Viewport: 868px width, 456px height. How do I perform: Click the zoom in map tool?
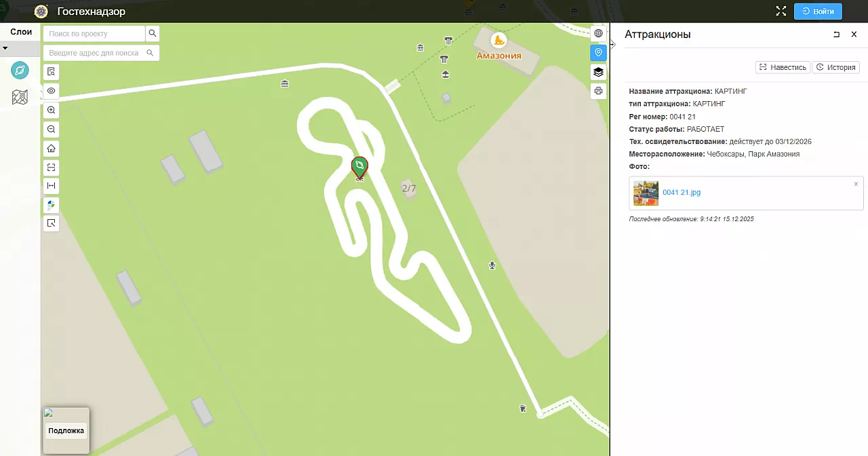pyautogui.click(x=52, y=110)
